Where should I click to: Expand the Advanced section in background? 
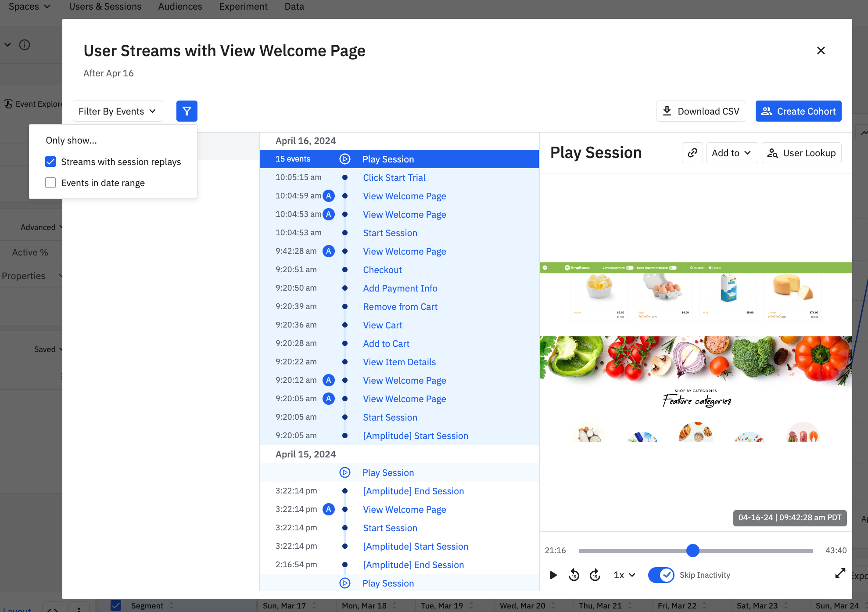click(42, 227)
